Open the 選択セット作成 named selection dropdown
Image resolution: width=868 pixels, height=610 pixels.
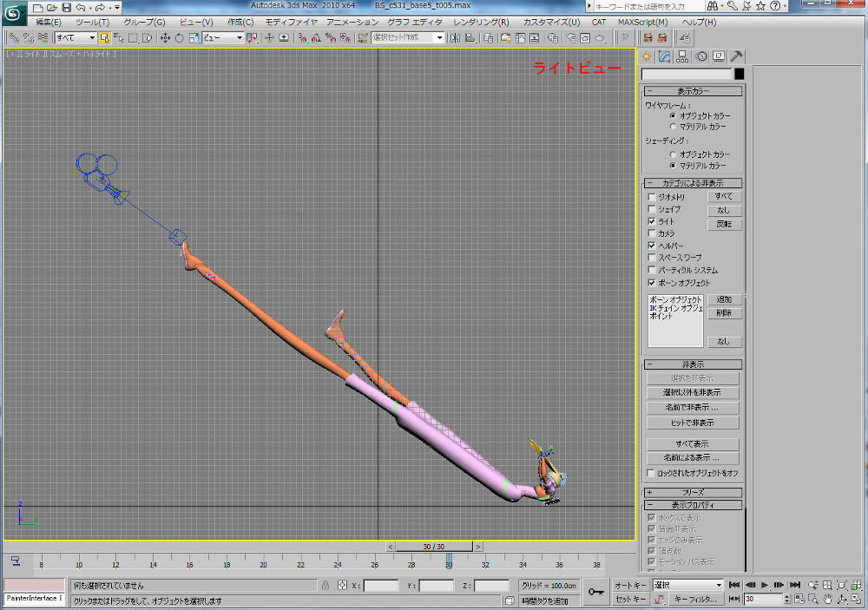(x=408, y=38)
